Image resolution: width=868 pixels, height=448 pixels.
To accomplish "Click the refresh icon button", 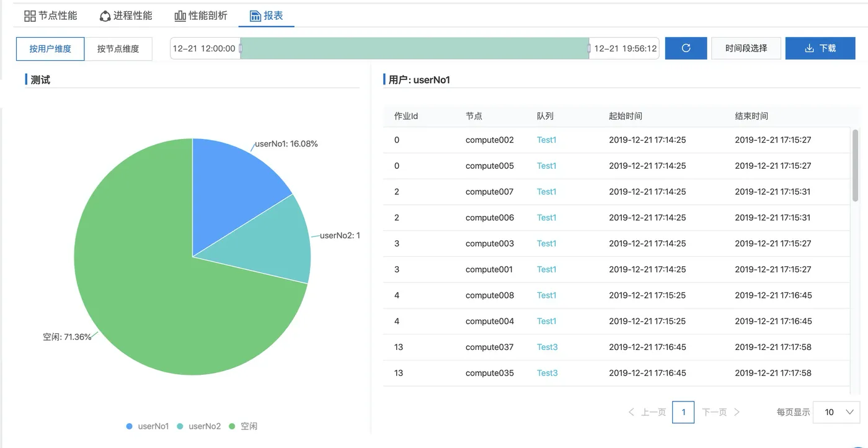I will (686, 48).
